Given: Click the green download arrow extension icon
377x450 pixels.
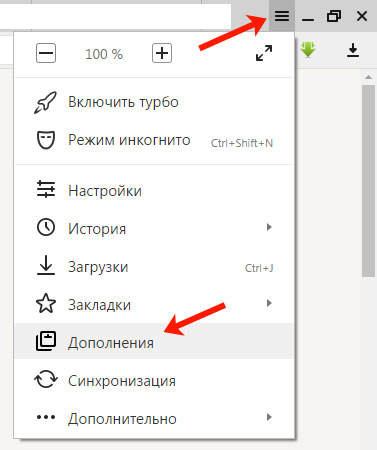Looking at the screenshot, I should click(x=308, y=50).
